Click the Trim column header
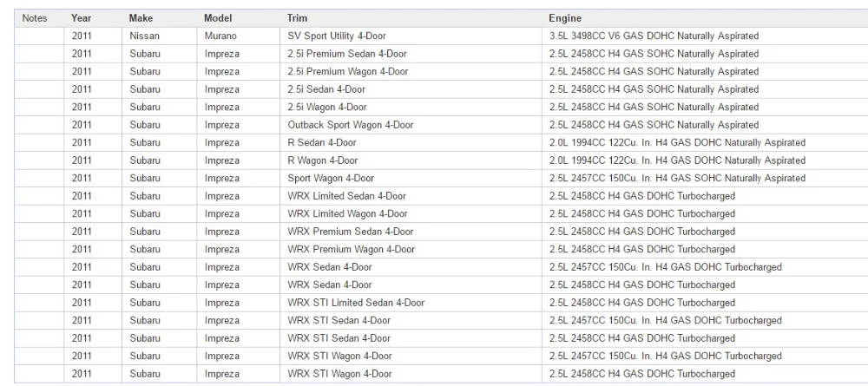The width and height of the screenshot is (868, 386). click(297, 18)
